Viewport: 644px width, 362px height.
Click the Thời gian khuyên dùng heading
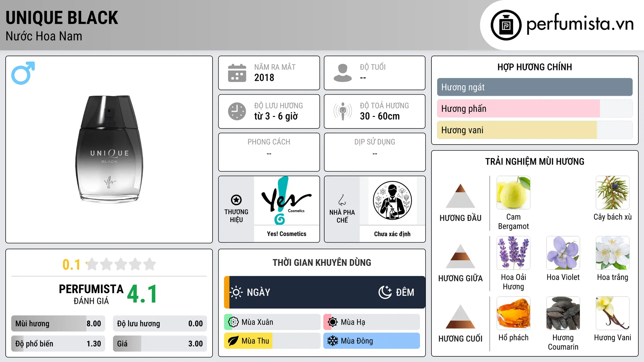(x=322, y=262)
